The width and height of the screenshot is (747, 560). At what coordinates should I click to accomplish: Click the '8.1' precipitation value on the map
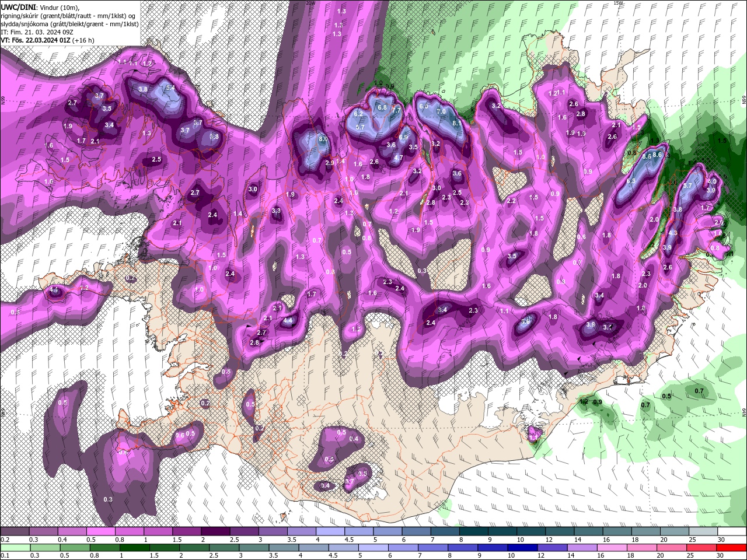coord(457,123)
